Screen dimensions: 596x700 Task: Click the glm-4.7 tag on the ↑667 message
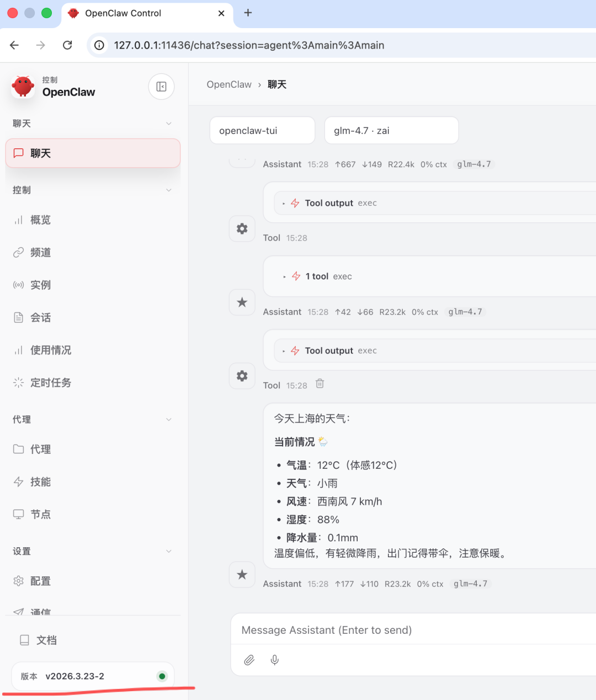[474, 164]
